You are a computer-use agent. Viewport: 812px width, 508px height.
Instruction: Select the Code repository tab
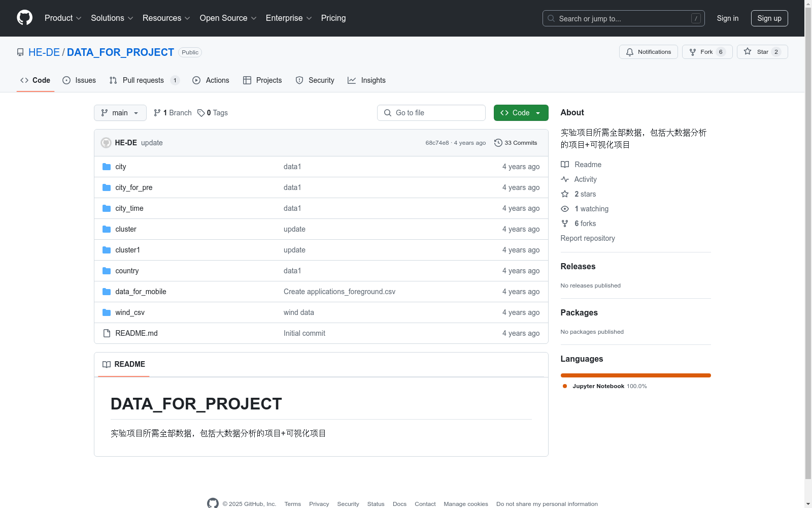click(x=36, y=80)
